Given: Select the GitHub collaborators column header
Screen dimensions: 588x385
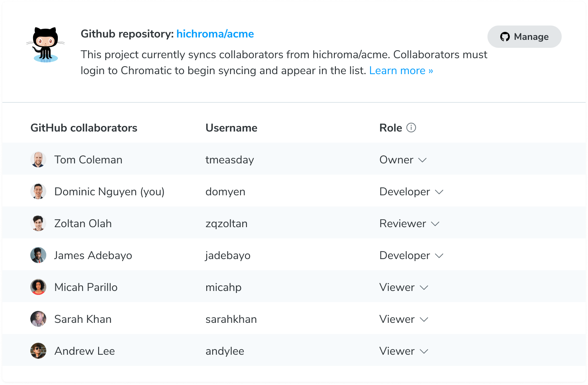Looking at the screenshot, I should pos(84,128).
